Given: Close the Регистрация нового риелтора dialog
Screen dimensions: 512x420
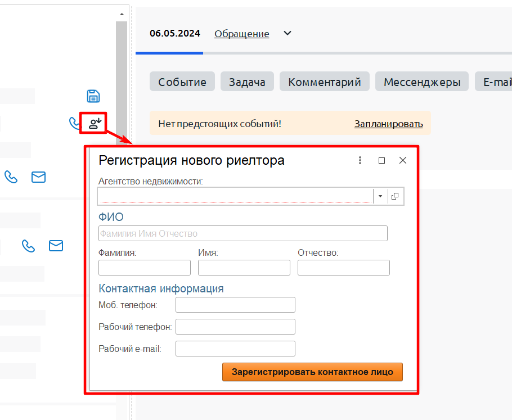Looking at the screenshot, I should coord(402,160).
